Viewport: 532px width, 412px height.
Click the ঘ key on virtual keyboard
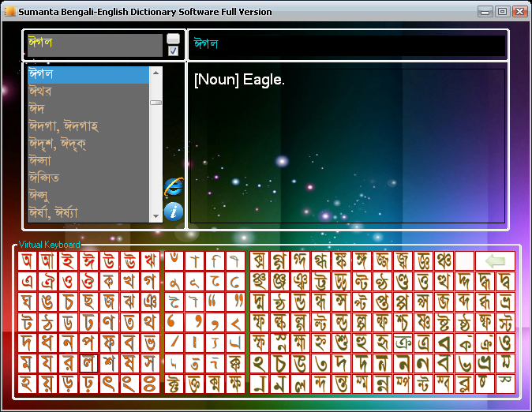27,302
